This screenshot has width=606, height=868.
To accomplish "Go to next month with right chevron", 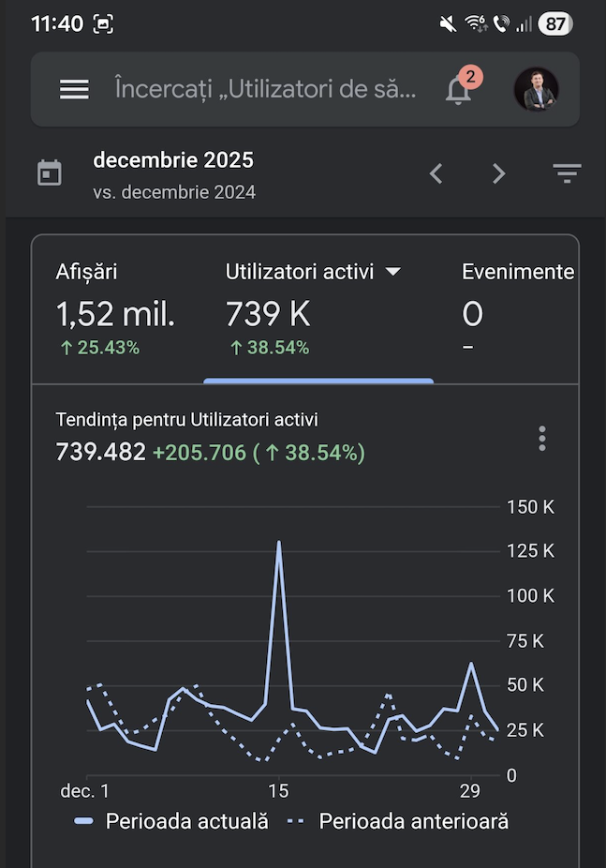I will tap(499, 173).
